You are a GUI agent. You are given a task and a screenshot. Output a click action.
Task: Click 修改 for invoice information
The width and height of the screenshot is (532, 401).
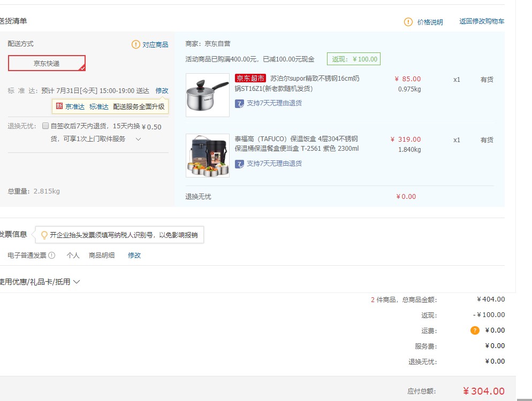click(x=134, y=255)
